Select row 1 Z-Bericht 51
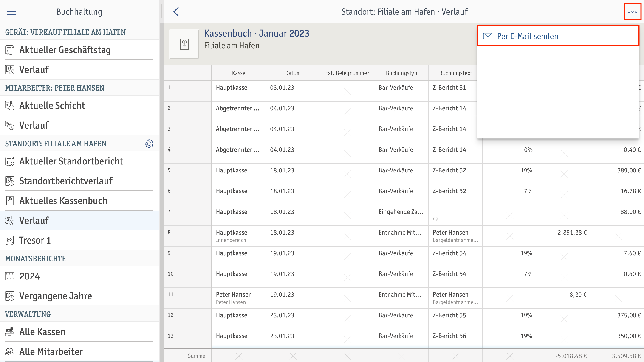This screenshot has height=362, width=644. click(449, 88)
